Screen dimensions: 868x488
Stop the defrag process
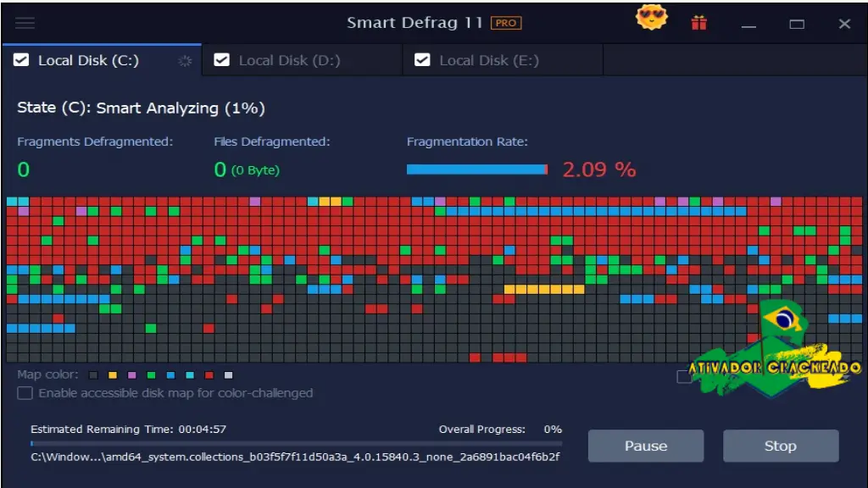[x=781, y=446]
